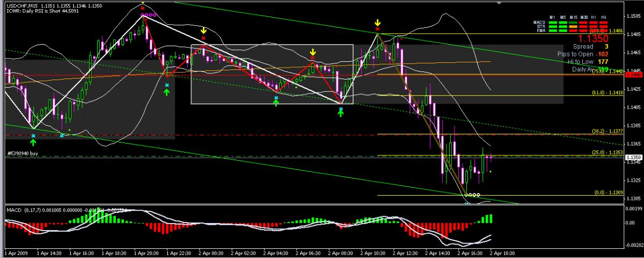Click the green up arrow at the far-left swing low
Viewport: 644px width, 258px height.
point(33,142)
